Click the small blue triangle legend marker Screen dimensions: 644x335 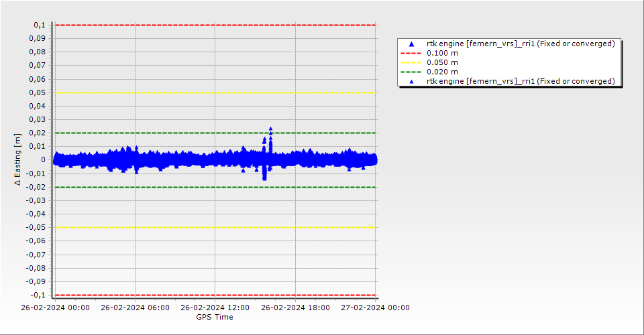[x=412, y=81]
